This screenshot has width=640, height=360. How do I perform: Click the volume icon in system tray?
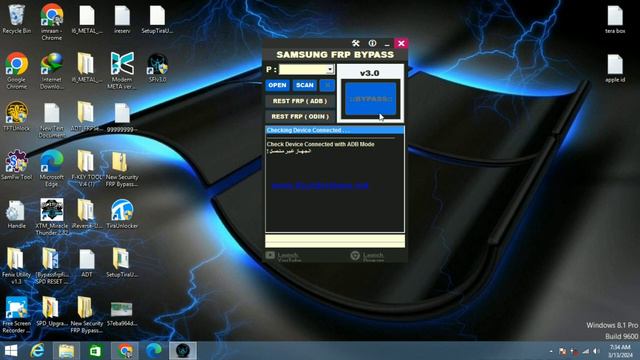coord(596,351)
